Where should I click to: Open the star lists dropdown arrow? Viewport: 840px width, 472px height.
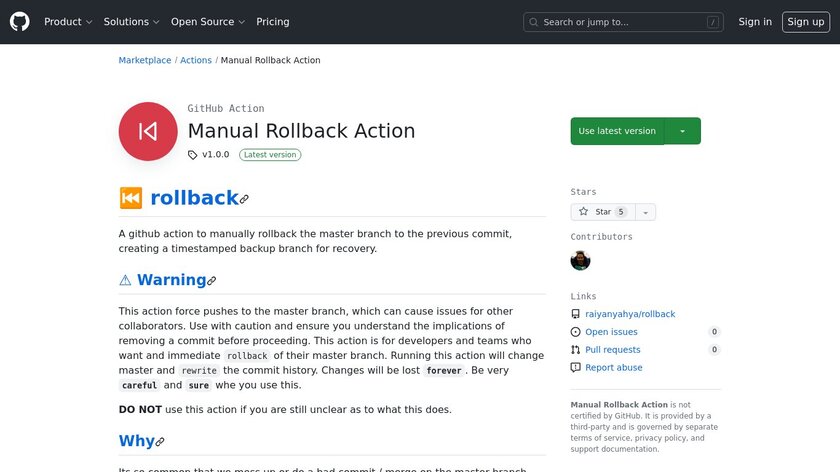[646, 212]
